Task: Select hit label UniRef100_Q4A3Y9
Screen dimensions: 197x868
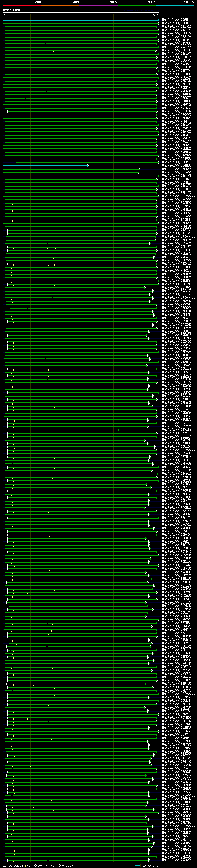Action: (x=177, y=125)
